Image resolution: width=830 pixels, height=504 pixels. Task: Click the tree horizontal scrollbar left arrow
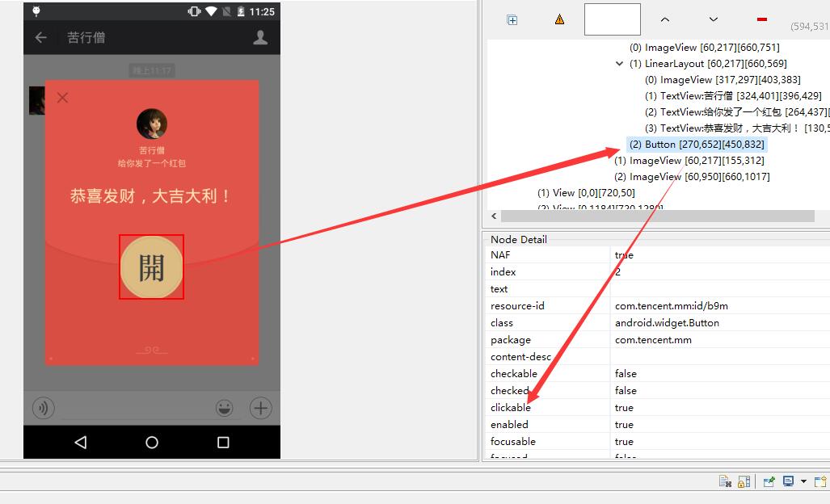click(x=494, y=216)
